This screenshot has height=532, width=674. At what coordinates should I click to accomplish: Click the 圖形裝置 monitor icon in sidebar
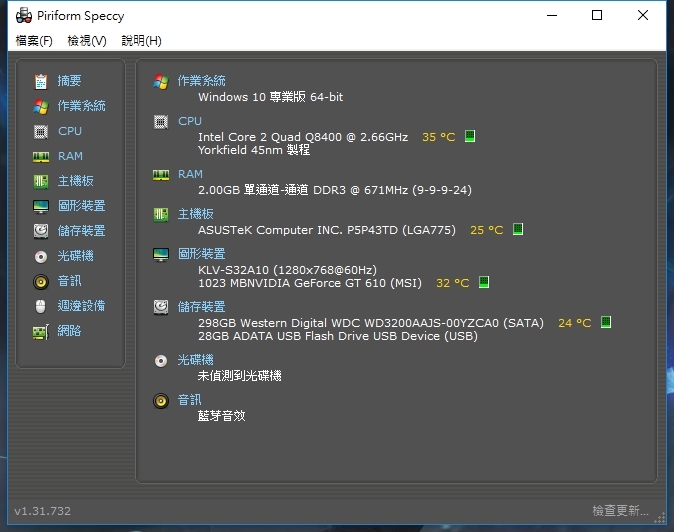pyautogui.click(x=41, y=206)
